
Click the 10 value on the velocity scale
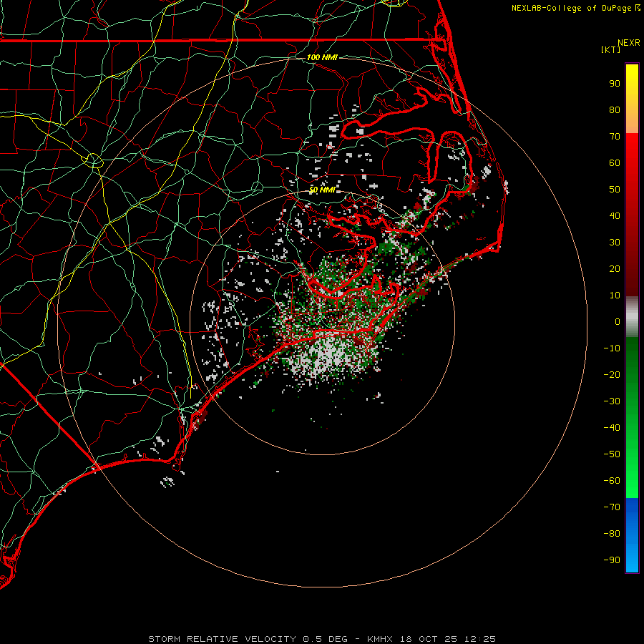coord(615,296)
